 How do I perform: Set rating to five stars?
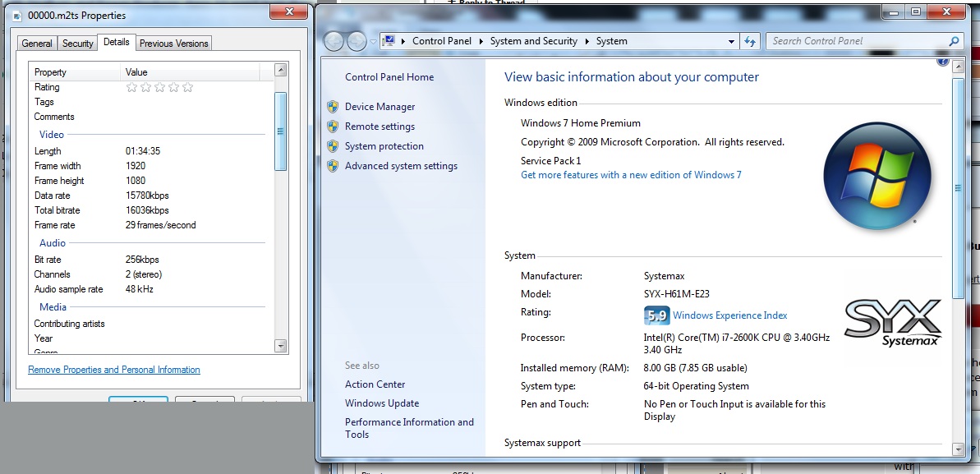(x=187, y=87)
